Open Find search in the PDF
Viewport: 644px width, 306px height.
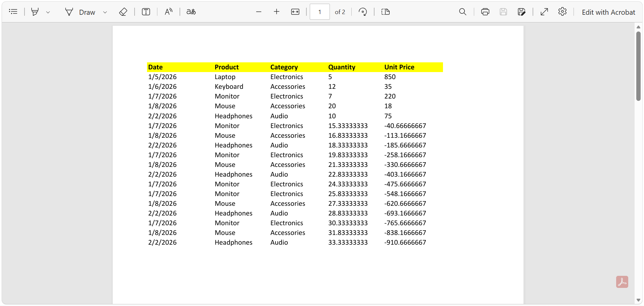point(463,12)
